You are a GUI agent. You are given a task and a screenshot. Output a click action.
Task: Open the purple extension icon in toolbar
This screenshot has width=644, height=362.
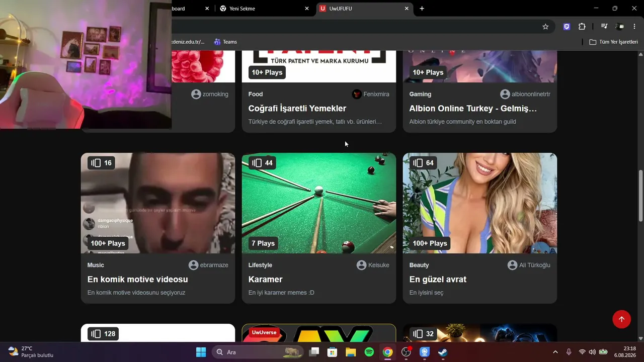pyautogui.click(x=567, y=27)
